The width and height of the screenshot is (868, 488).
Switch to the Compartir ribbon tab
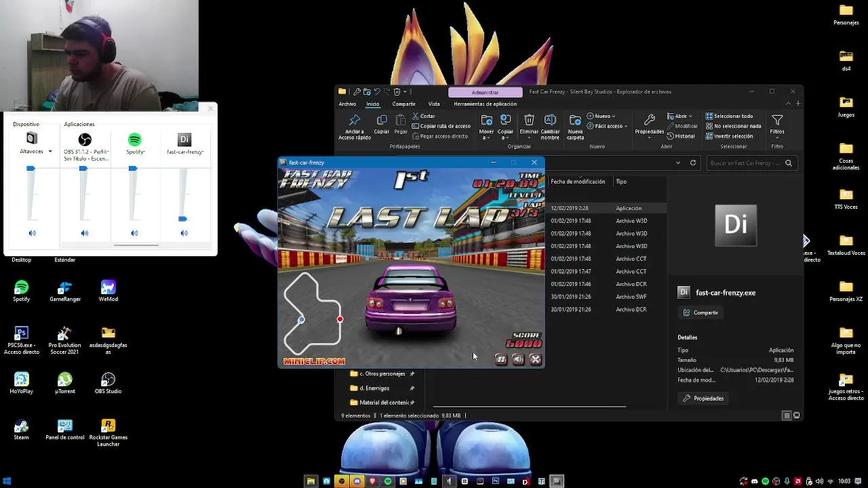pos(403,104)
